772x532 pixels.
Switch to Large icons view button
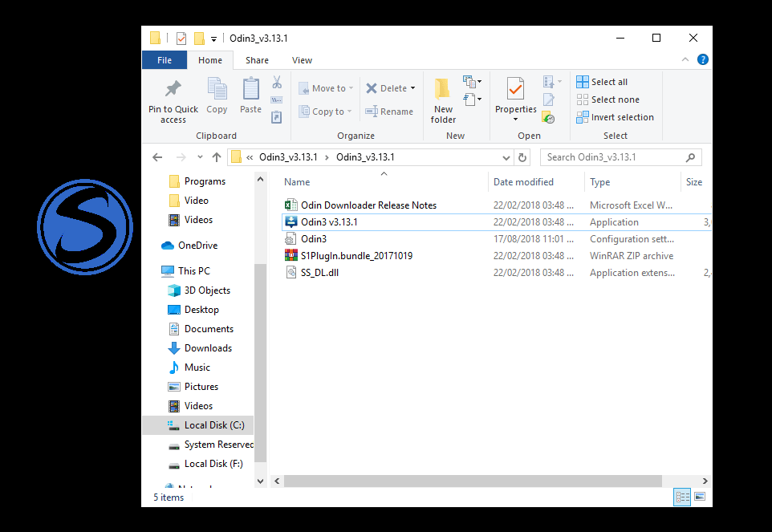tap(700, 497)
